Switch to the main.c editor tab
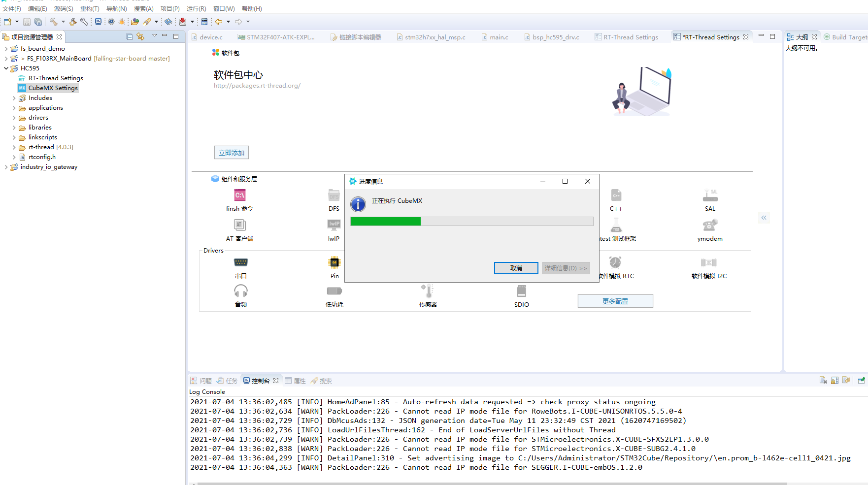 coord(495,37)
